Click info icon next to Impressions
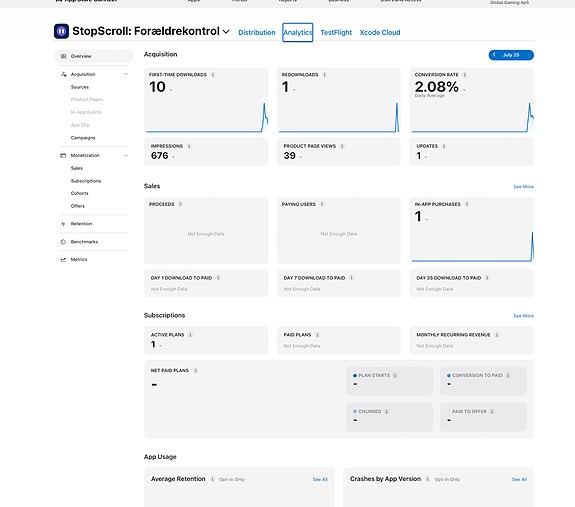 point(189,146)
